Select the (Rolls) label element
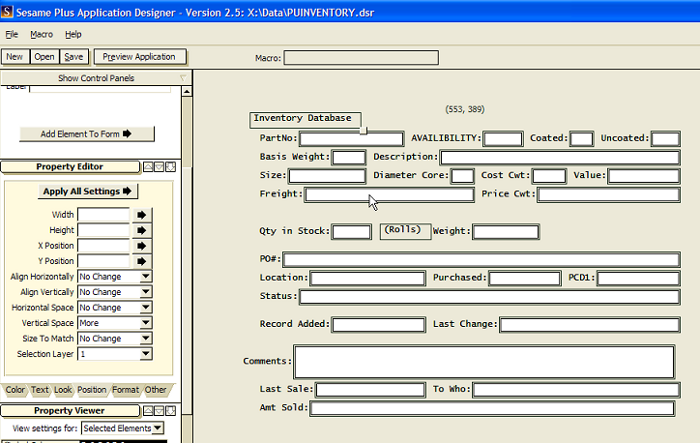 click(x=405, y=231)
